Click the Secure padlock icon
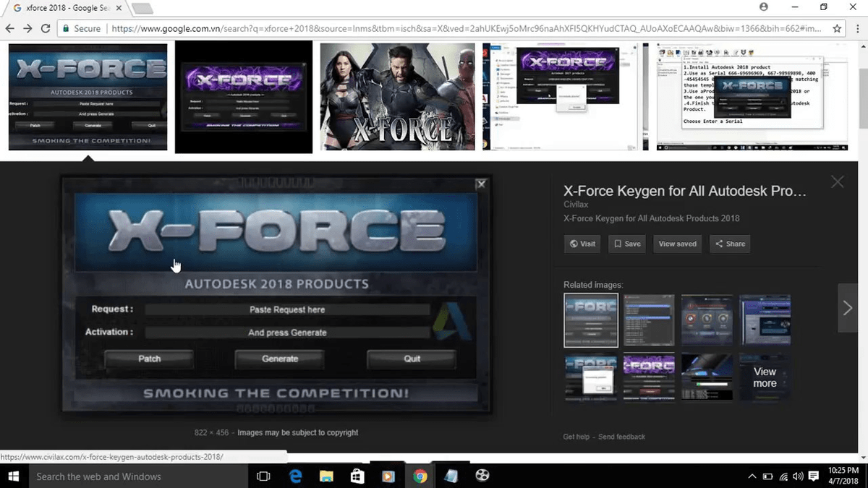 click(x=66, y=28)
